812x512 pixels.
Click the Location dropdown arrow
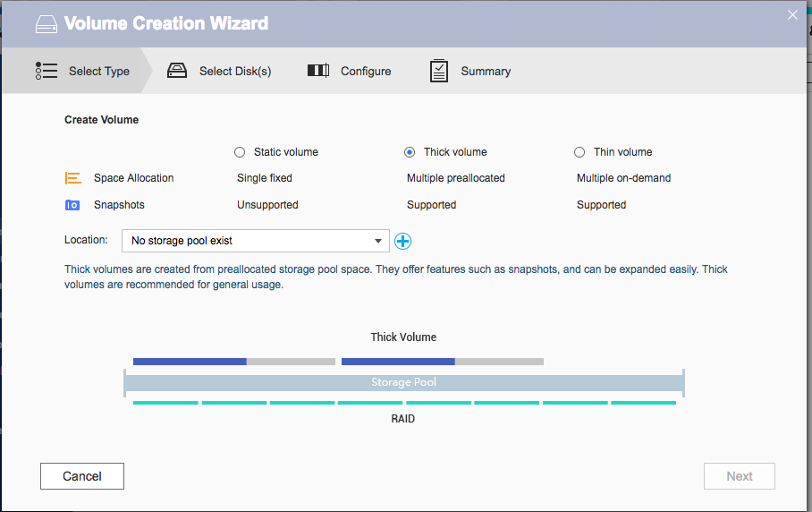click(378, 241)
